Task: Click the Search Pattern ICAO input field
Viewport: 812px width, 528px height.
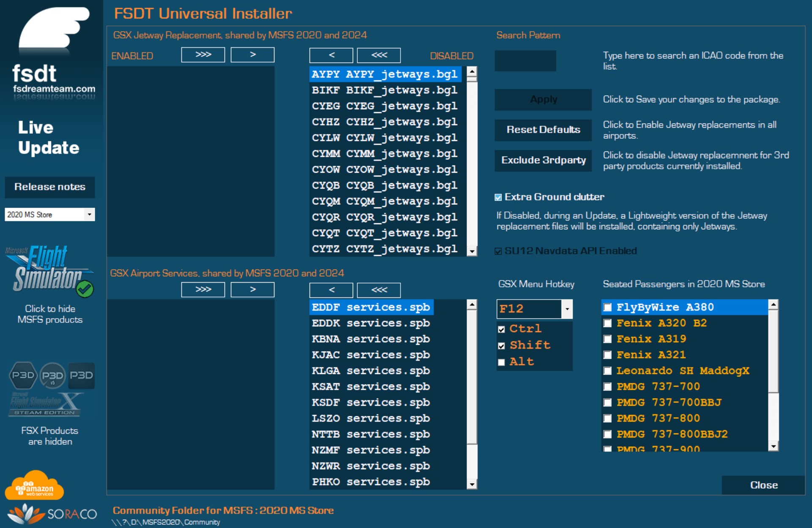Action: pyautogui.click(x=525, y=60)
